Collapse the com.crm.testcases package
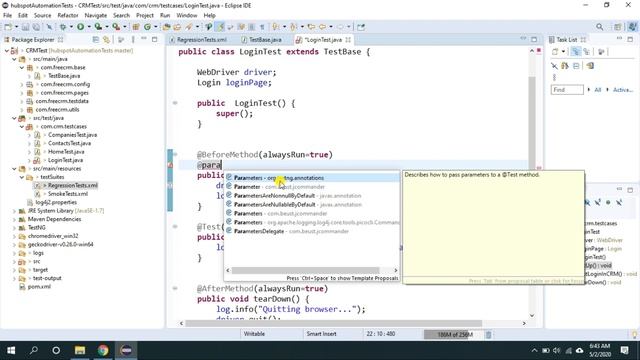Screen dimensions: 640x360 click(x=22, y=127)
